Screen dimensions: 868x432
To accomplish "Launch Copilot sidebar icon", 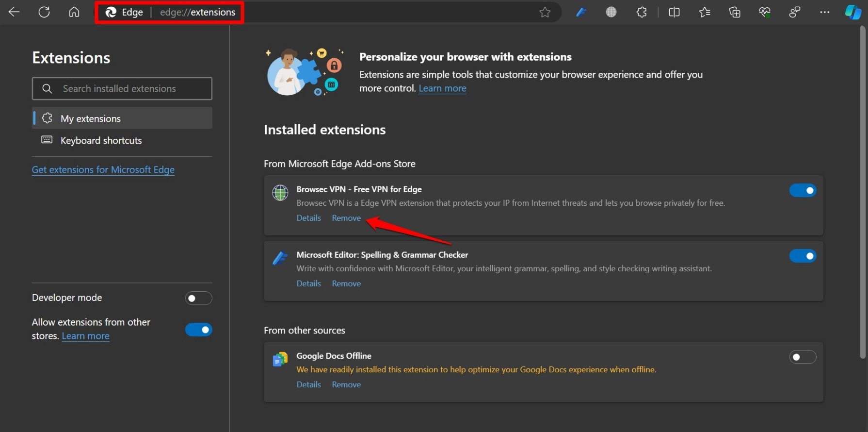I will tap(853, 12).
